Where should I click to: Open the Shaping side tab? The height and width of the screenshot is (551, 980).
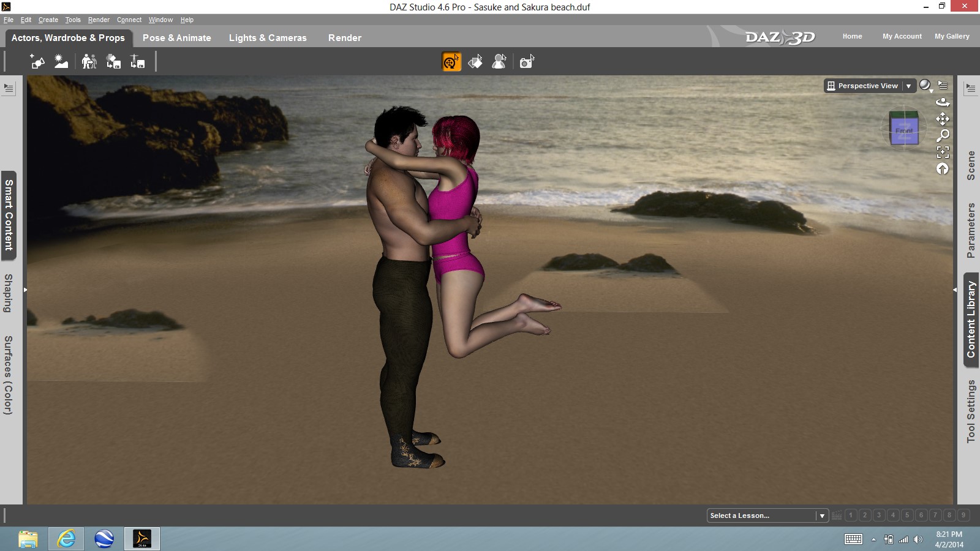[8, 293]
